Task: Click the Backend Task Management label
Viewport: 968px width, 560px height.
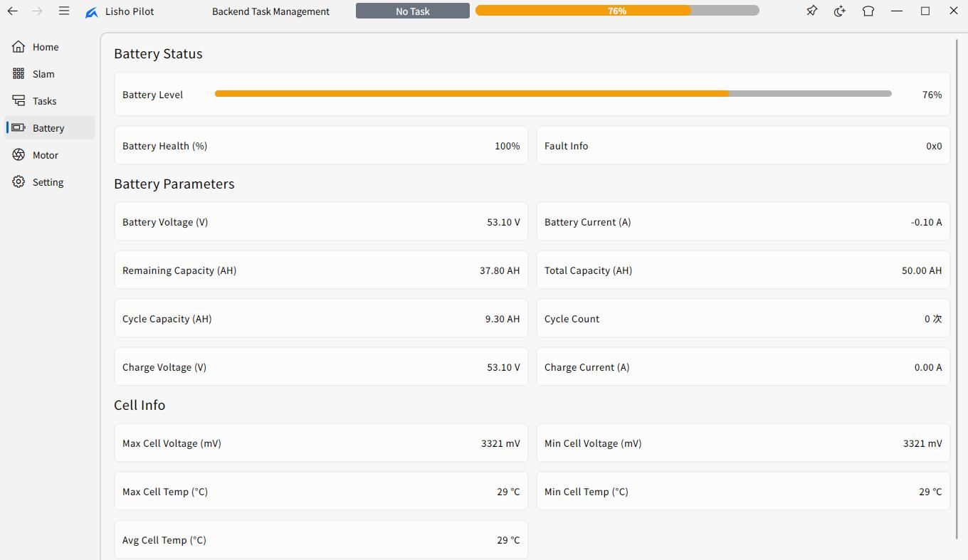Action: coord(270,11)
